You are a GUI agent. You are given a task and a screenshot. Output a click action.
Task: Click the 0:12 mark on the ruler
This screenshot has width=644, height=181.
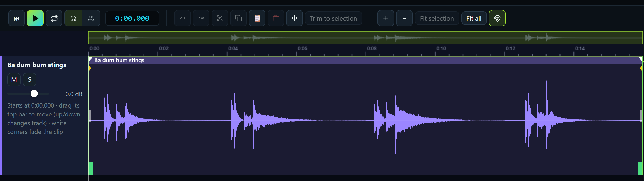click(x=510, y=48)
